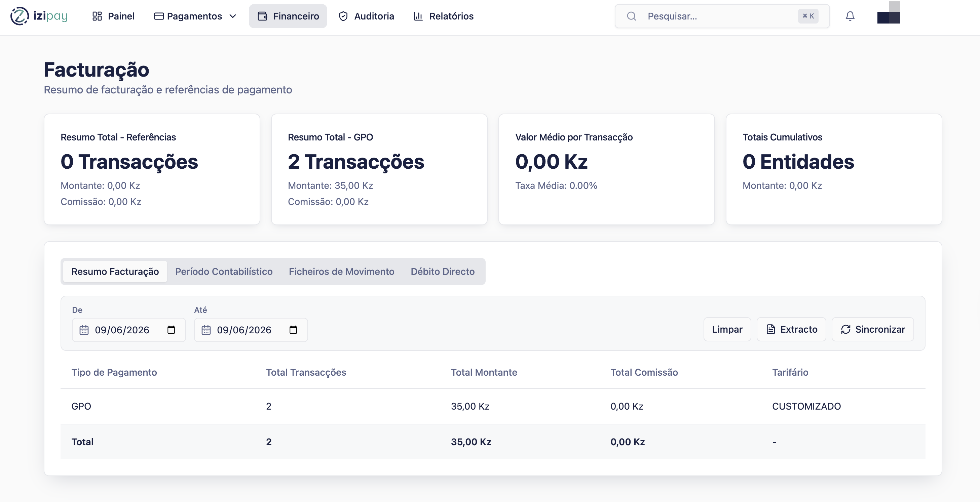Viewport: 980px width, 502px height.
Task: Switch to Período Contabilístico tab
Action: (x=224, y=271)
